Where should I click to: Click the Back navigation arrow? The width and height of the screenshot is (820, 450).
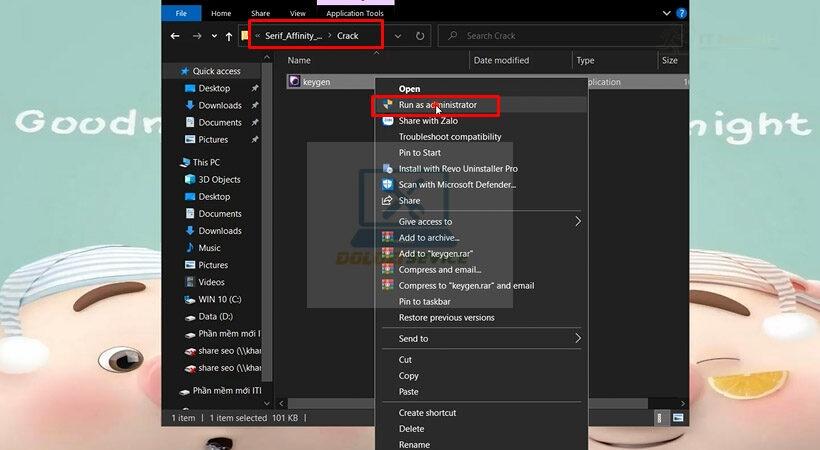tap(175, 36)
